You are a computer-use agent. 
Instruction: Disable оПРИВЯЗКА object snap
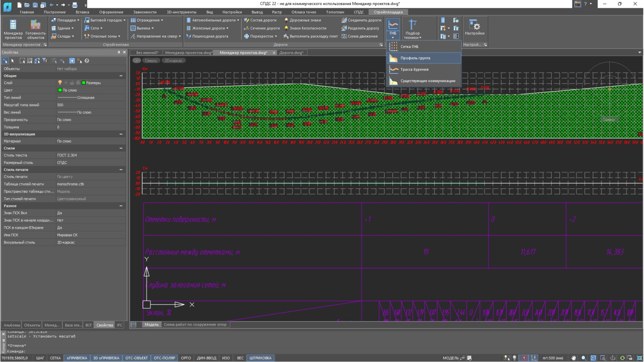[x=77, y=358]
